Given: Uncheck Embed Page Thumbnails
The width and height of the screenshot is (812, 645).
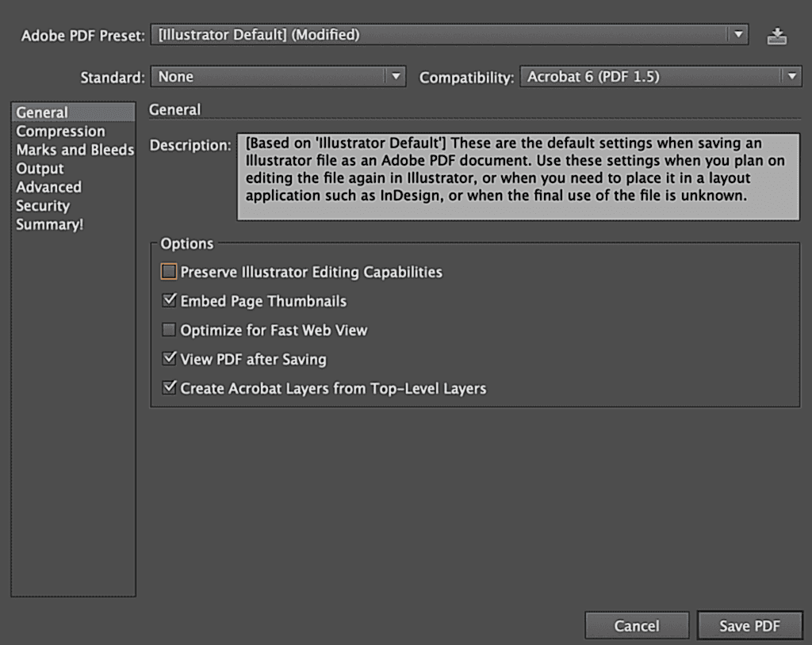Looking at the screenshot, I should (169, 301).
